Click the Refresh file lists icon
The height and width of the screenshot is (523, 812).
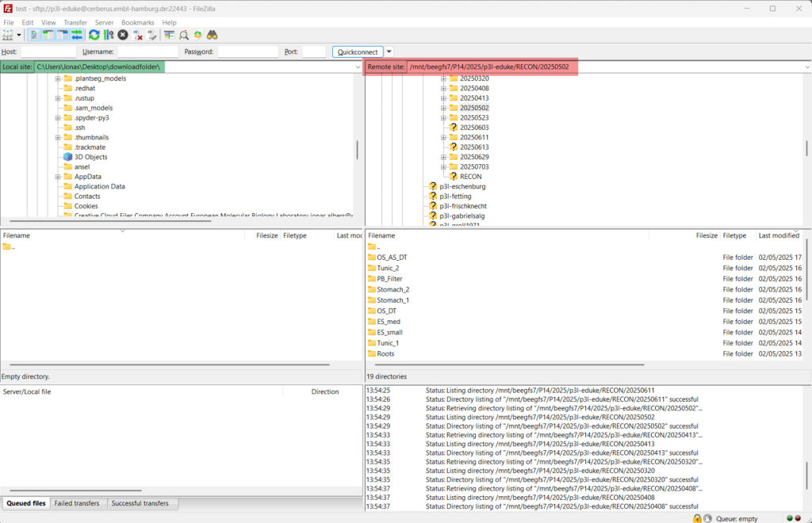point(94,35)
